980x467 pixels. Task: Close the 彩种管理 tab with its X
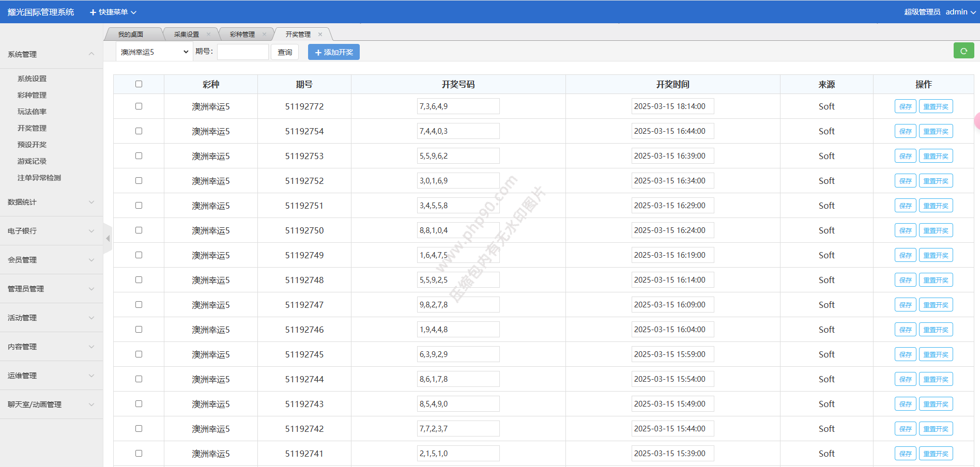click(x=264, y=35)
